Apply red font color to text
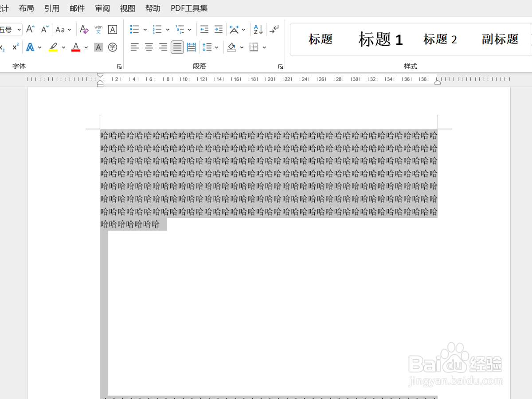This screenshot has height=399, width=532. (75, 47)
